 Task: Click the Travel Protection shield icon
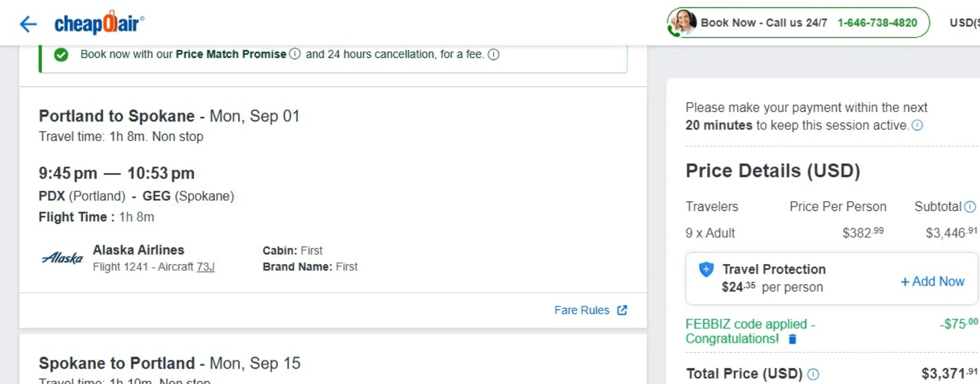(706, 269)
